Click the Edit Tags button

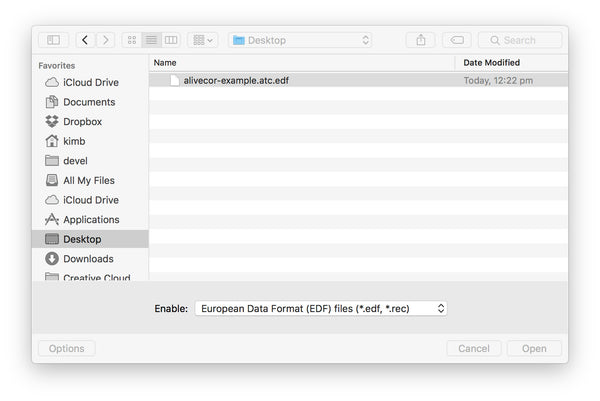pos(457,40)
